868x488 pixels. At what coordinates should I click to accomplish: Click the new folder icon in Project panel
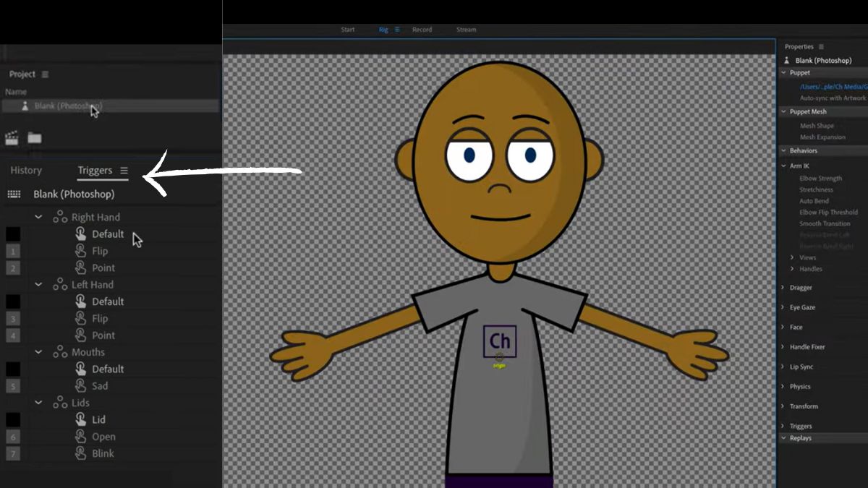pos(35,137)
